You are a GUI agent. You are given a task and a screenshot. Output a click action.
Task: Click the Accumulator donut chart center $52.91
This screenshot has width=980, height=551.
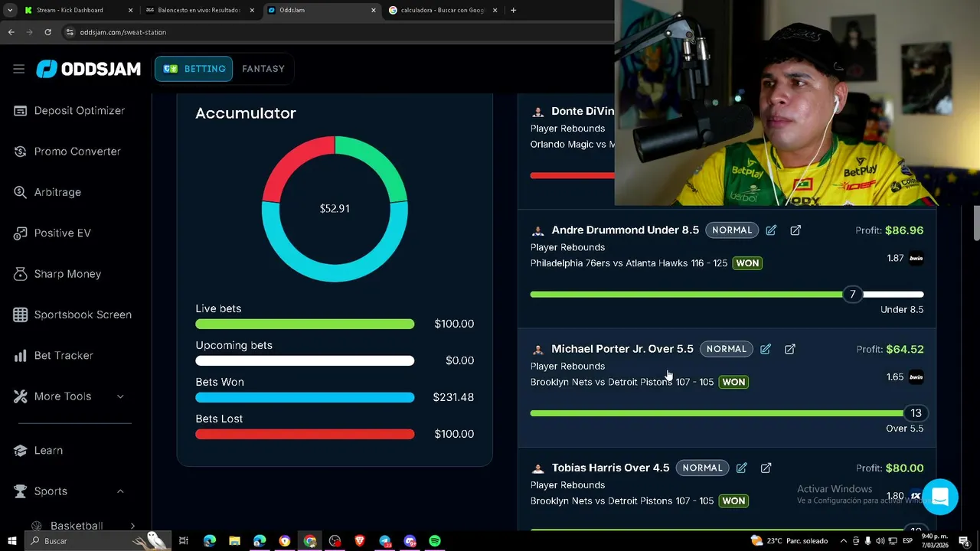335,208
